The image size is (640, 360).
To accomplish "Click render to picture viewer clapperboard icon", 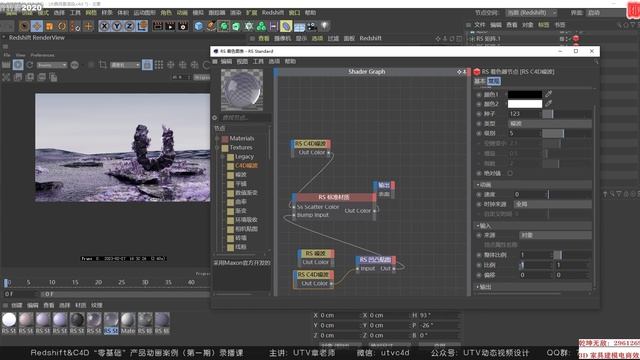I will click(170, 27).
